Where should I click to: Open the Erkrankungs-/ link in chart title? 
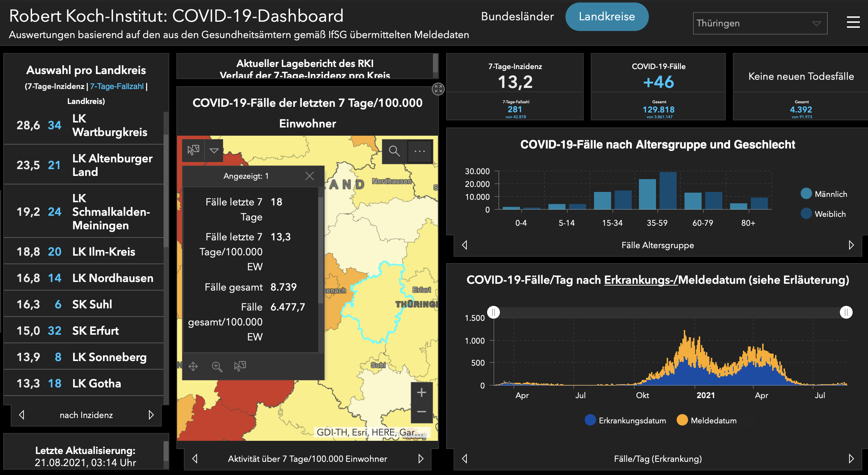pos(641,280)
